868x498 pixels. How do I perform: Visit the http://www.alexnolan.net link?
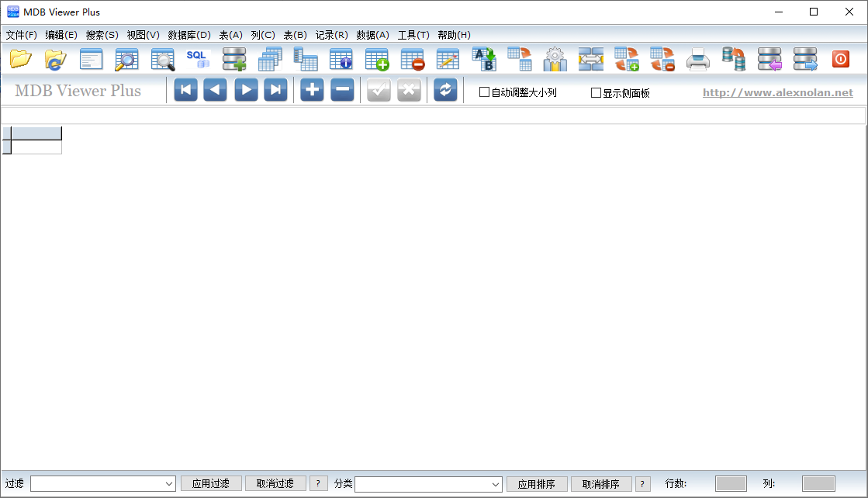(x=777, y=92)
